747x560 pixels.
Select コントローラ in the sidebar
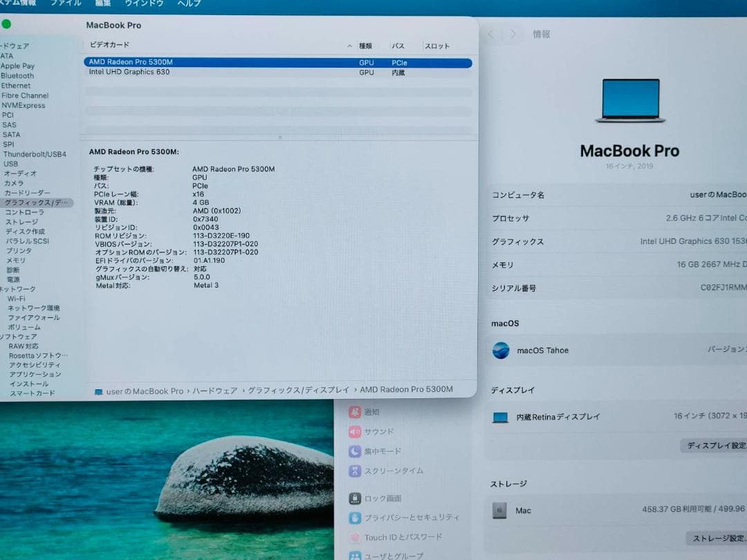click(25, 212)
